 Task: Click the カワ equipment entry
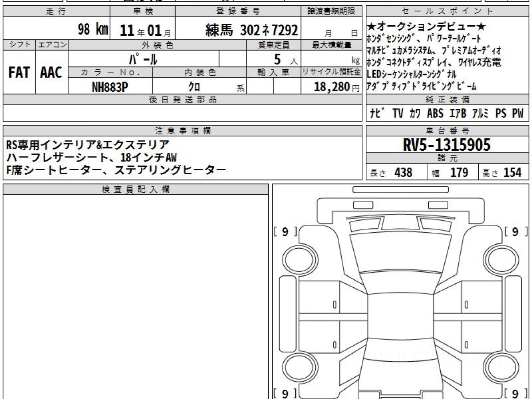coord(415,113)
